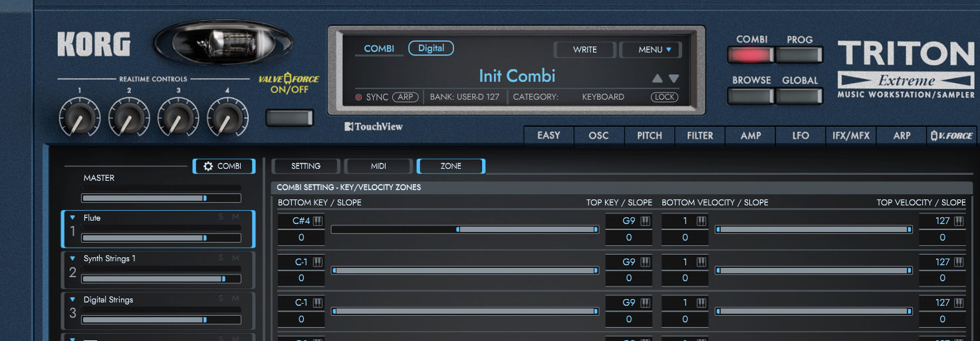This screenshot has width=980, height=341.
Task: Click keyboard icon beside Flute bottom velocity 1
Action: point(701,221)
